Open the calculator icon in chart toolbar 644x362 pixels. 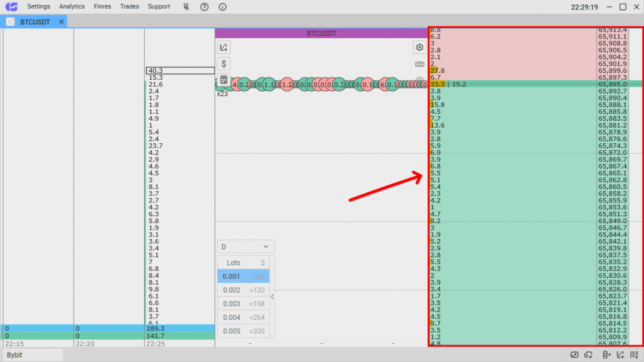224,80
